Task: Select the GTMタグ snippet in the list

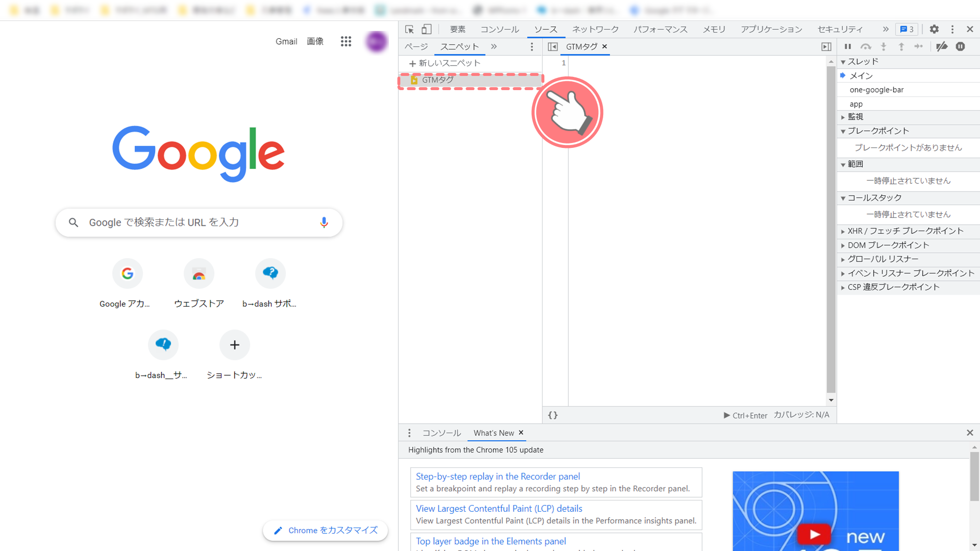Action: pyautogui.click(x=470, y=80)
